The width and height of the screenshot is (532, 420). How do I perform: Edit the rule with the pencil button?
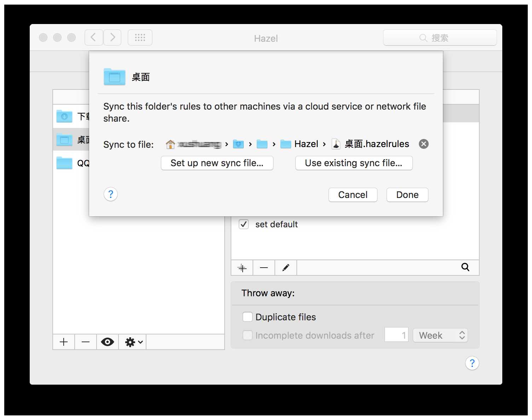[x=286, y=268]
